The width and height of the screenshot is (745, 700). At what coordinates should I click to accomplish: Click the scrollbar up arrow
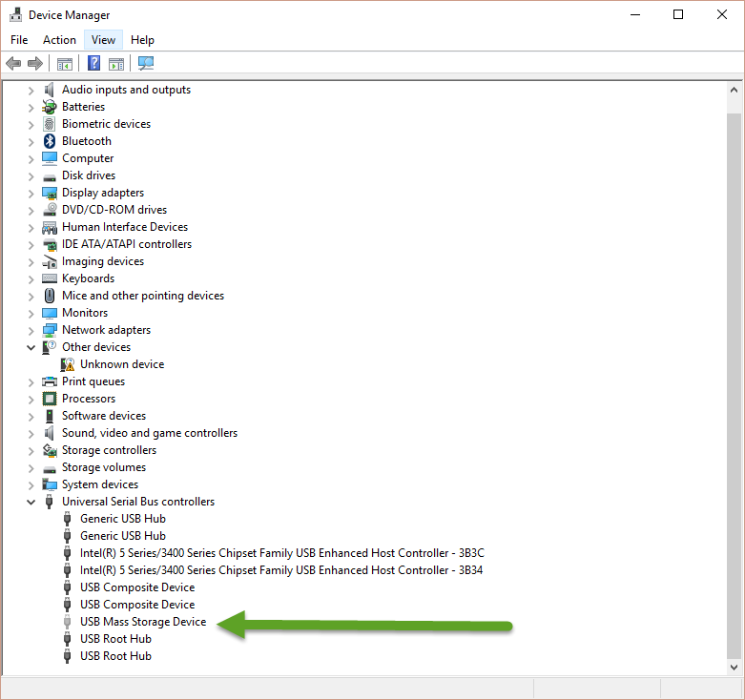click(x=734, y=91)
